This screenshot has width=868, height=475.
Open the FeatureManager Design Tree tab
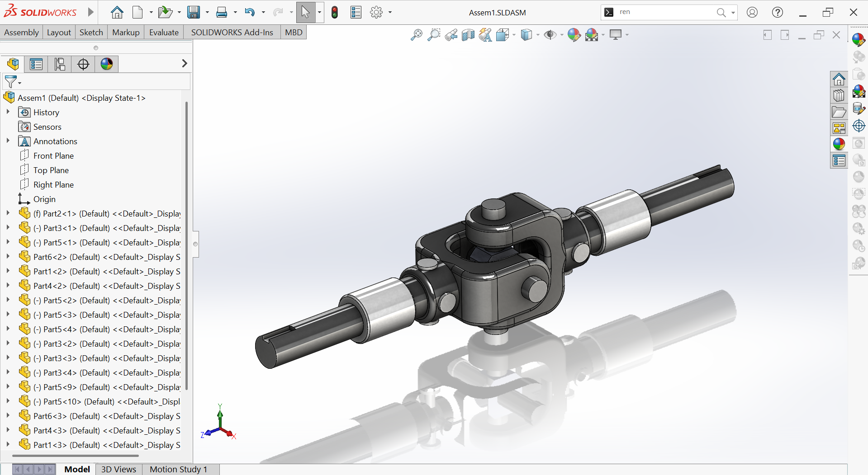click(x=13, y=64)
